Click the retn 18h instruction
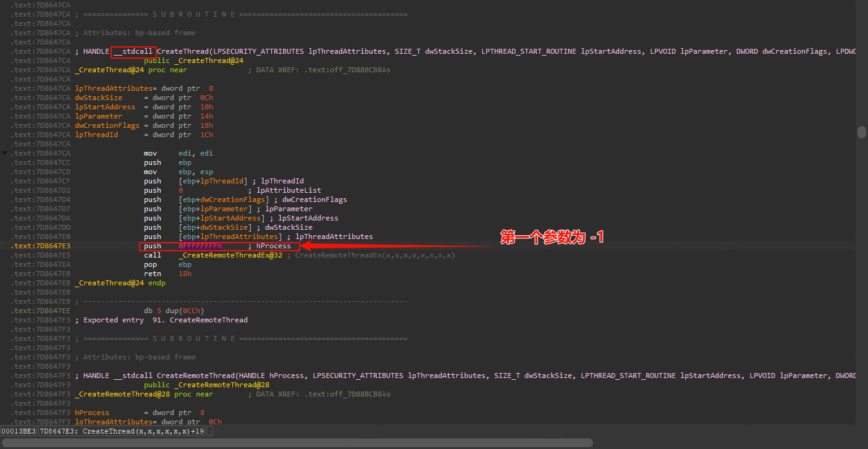 tap(168, 274)
